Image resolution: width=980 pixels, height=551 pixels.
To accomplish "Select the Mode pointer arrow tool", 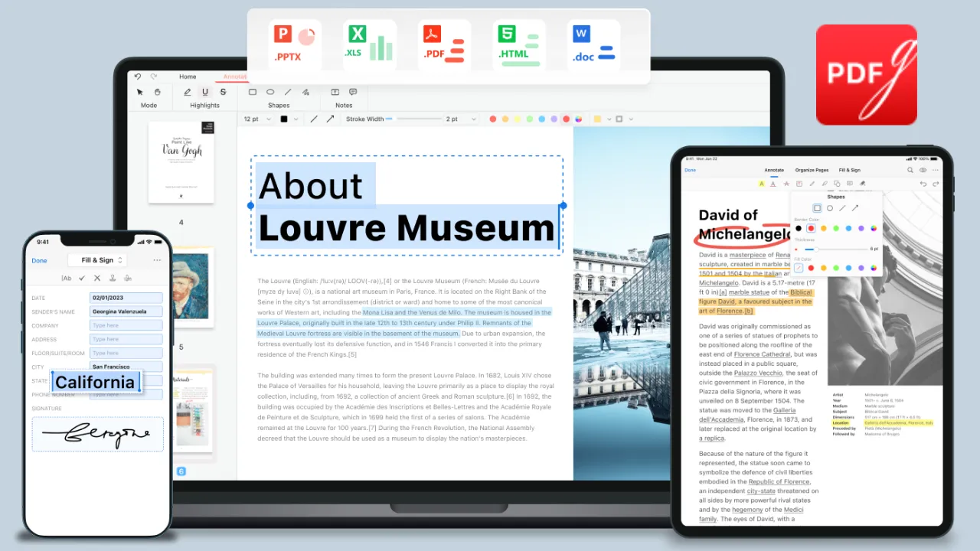I will tap(140, 92).
